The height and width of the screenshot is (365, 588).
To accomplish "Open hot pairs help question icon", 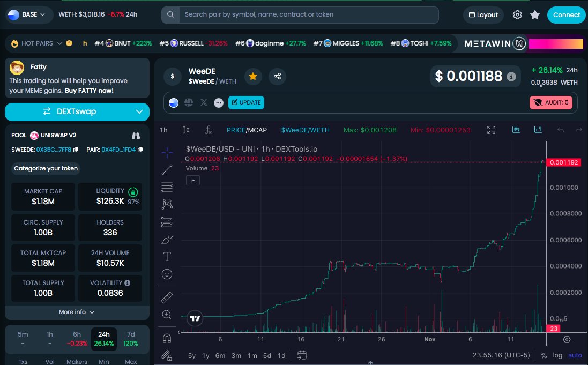I will pos(69,43).
